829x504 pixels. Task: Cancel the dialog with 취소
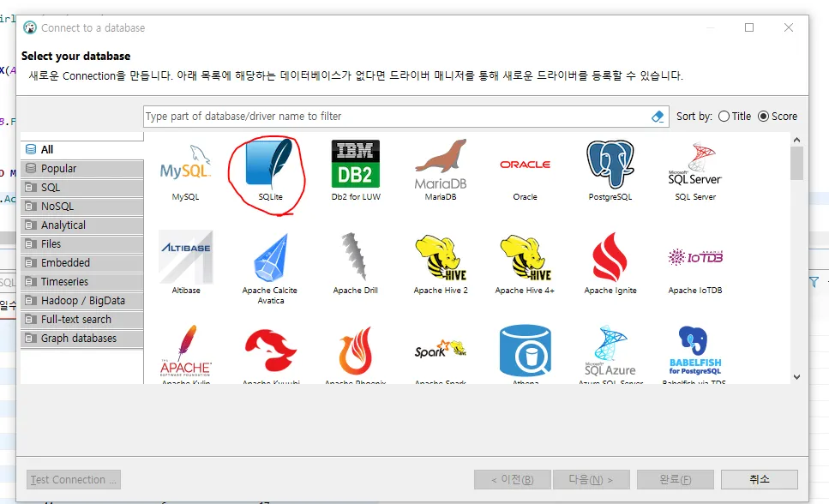pos(760,480)
